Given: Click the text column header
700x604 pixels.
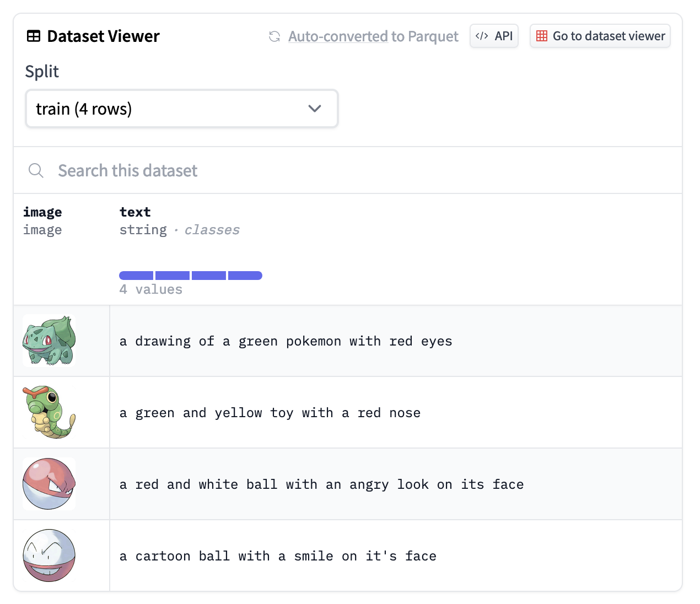Looking at the screenshot, I should 135,212.
